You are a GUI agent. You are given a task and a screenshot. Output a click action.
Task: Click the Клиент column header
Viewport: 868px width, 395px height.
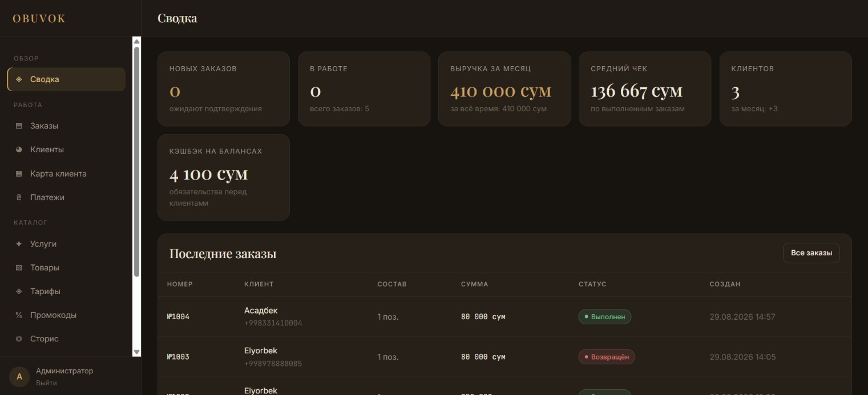259,284
